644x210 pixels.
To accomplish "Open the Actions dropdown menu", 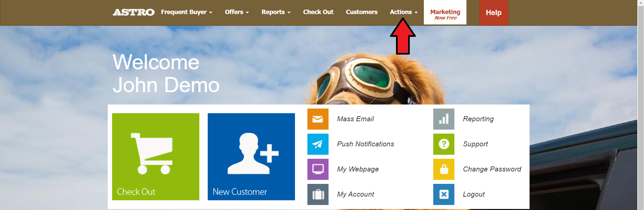I will (403, 12).
